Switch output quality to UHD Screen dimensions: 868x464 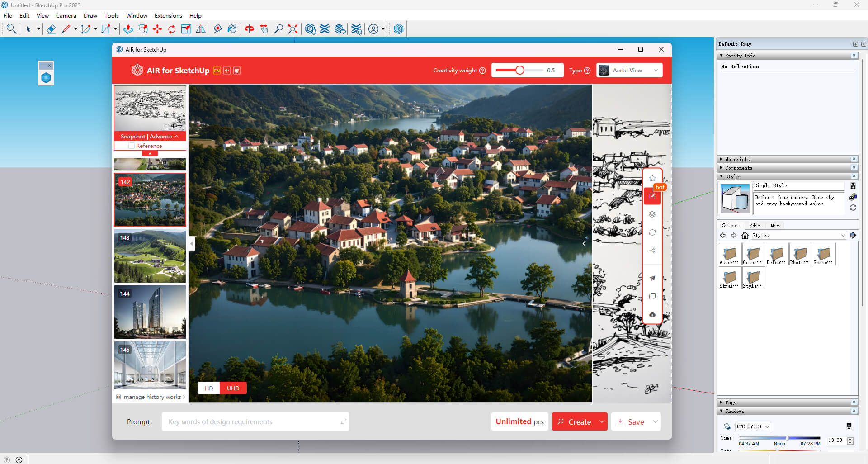tap(233, 388)
